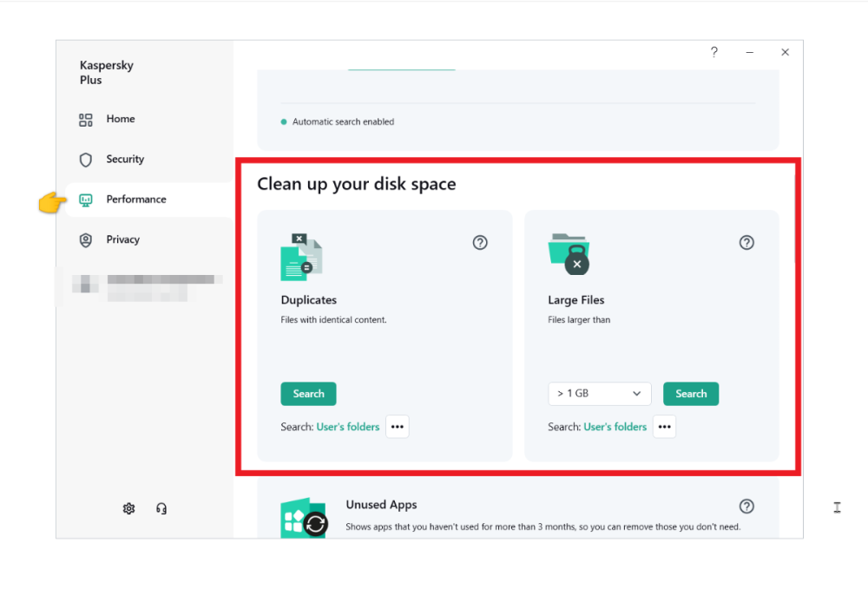This screenshot has width=868, height=589.
Task: Open settings via the gear icon
Action: point(128,508)
